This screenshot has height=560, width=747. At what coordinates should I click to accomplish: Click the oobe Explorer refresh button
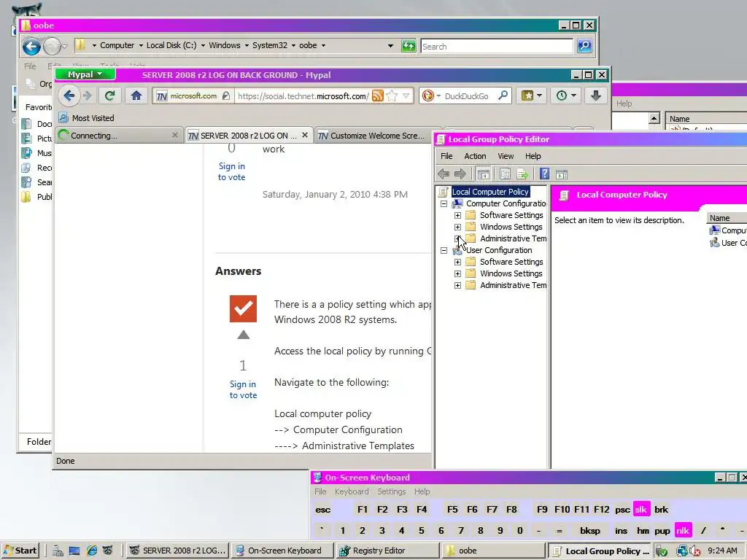pos(409,46)
